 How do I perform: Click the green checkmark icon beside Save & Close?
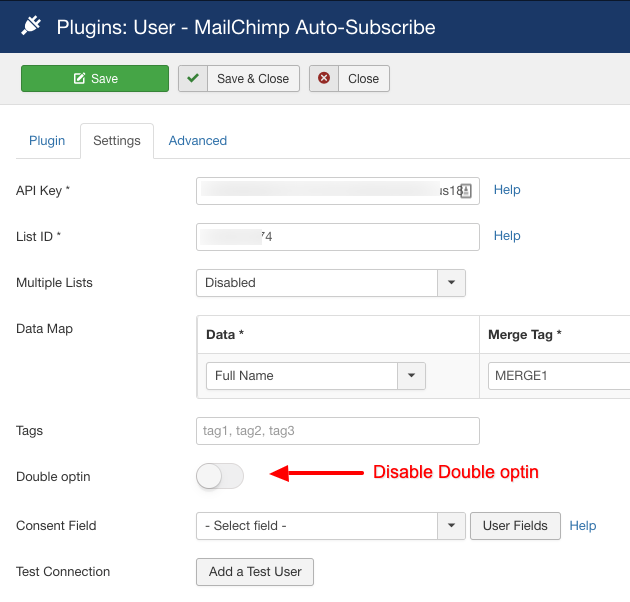(x=193, y=78)
